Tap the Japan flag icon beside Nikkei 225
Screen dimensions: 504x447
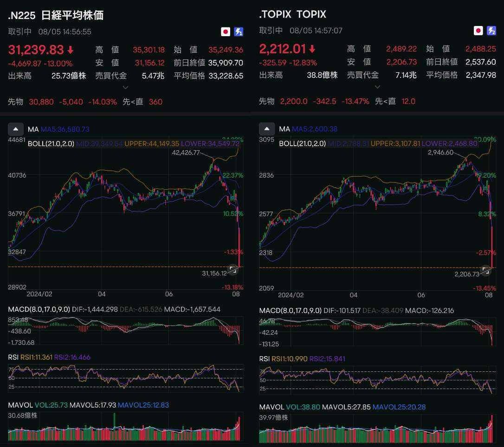226,32
